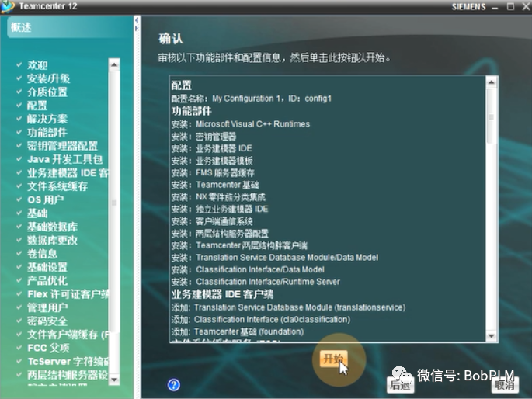This screenshot has width=532, height=399.
Task: Click the Classification Interface/Runtime Server line
Action: click(x=256, y=282)
